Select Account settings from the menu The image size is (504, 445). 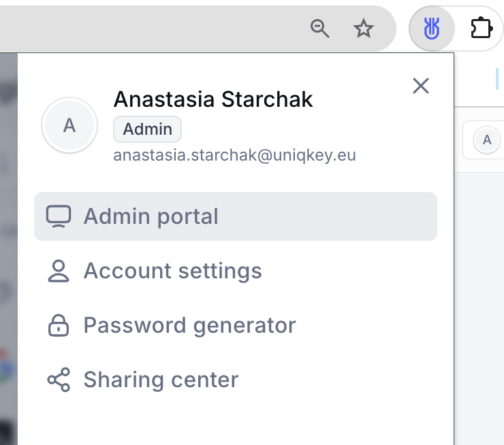(236, 271)
